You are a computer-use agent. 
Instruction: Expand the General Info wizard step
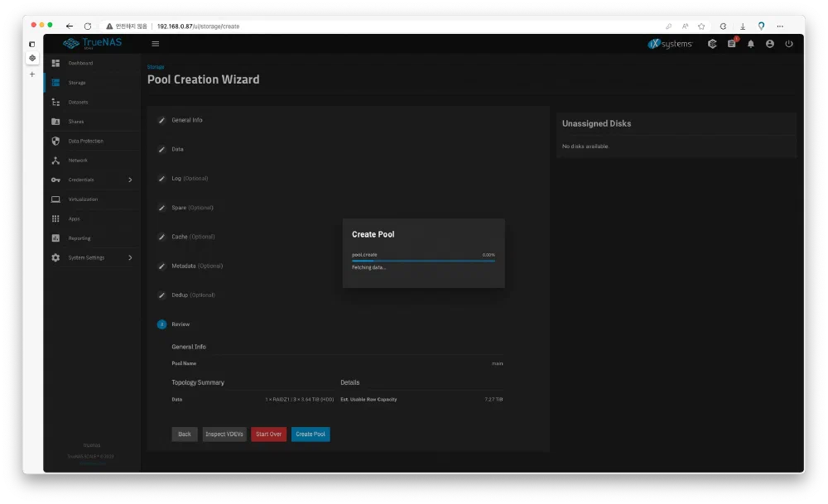pos(186,120)
